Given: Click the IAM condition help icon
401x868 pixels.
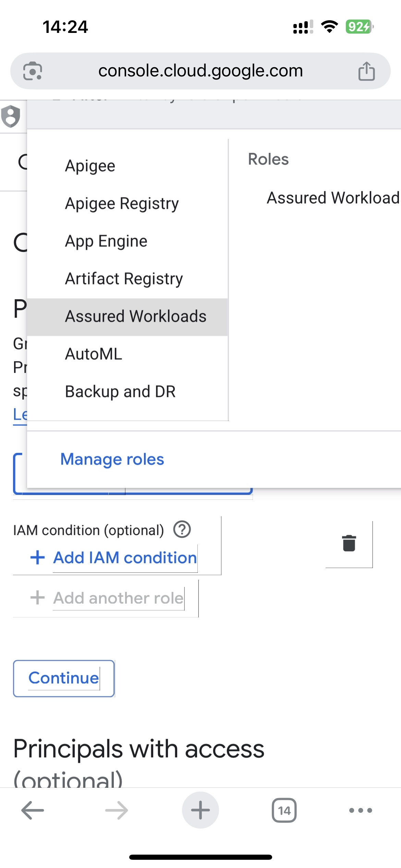Looking at the screenshot, I should 182,530.
